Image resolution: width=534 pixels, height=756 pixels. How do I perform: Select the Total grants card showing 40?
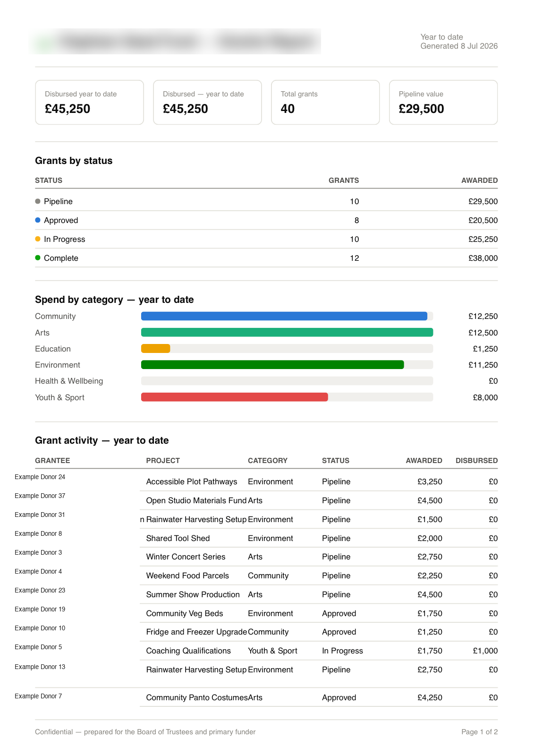point(325,103)
